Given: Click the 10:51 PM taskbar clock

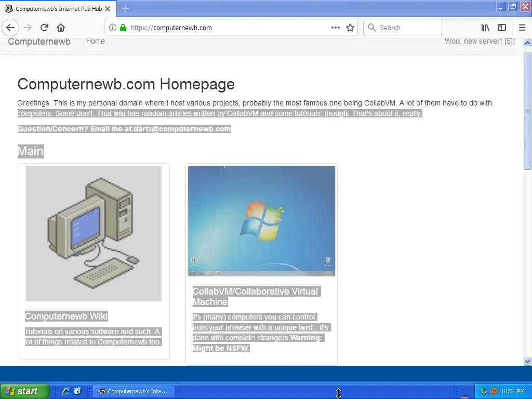Looking at the screenshot, I should [x=513, y=391].
